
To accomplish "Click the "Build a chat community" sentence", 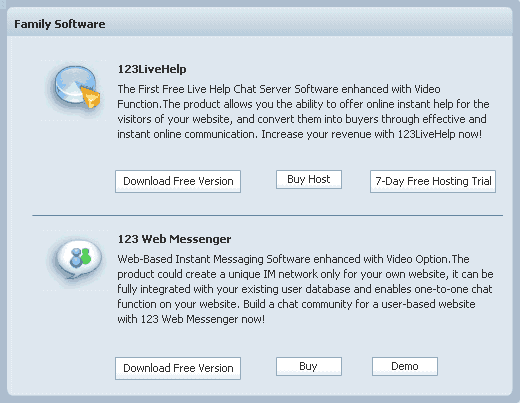I will [359, 304].
